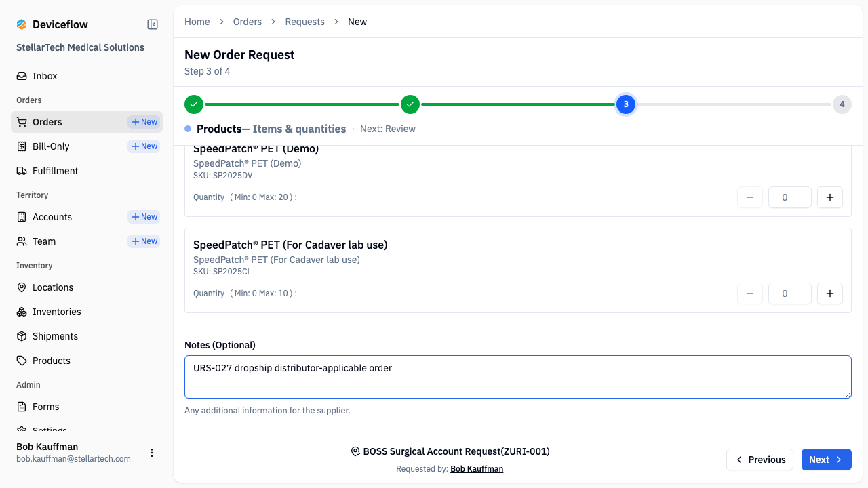This screenshot has height=488, width=868.
Task: Click the Cadaver lab quantity input field
Action: (790, 293)
